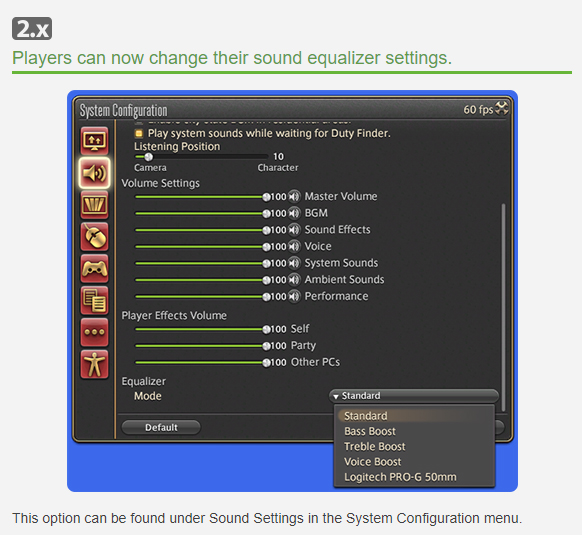
Task: Select Logitech PRO-G 50mm equalizer option
Action: [400, 477]
